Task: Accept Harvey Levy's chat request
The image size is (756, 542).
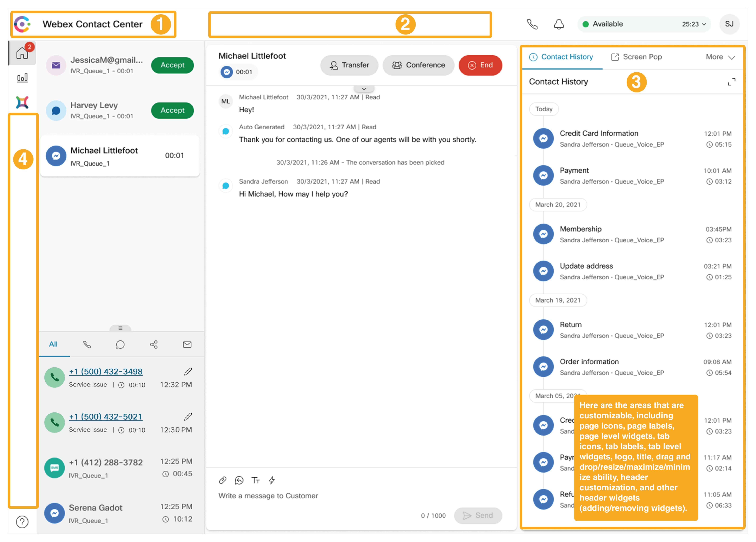Action: tap(172, 110)
